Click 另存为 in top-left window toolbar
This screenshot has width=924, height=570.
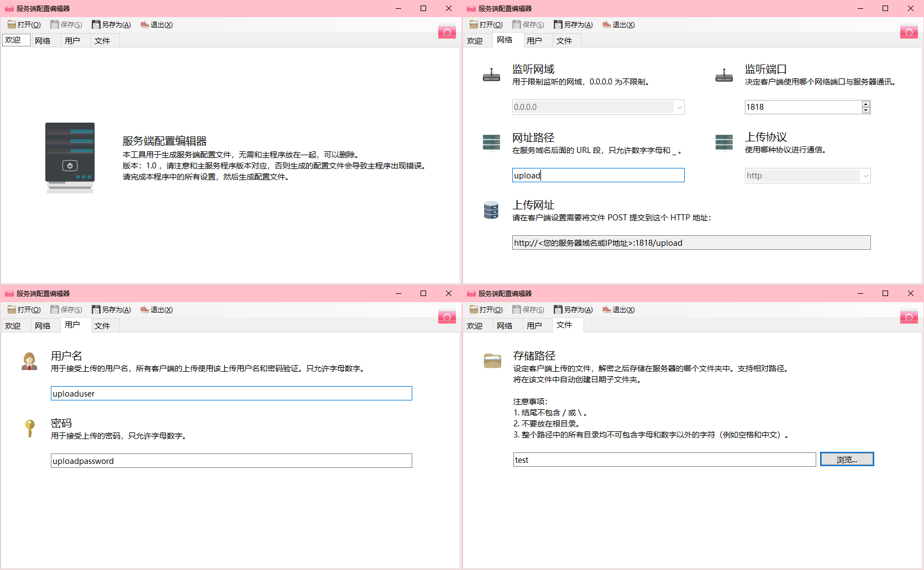(112, 25)
